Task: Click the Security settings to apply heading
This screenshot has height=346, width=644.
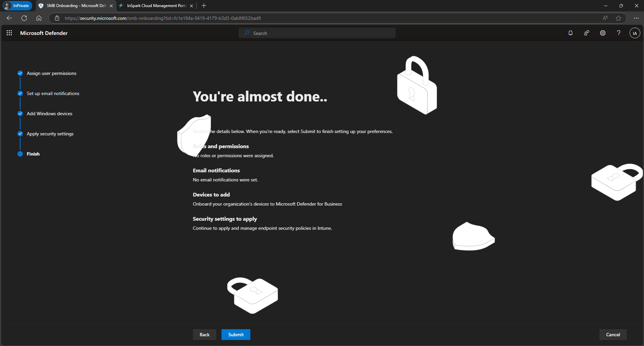Action: click(x=225, y=219)
